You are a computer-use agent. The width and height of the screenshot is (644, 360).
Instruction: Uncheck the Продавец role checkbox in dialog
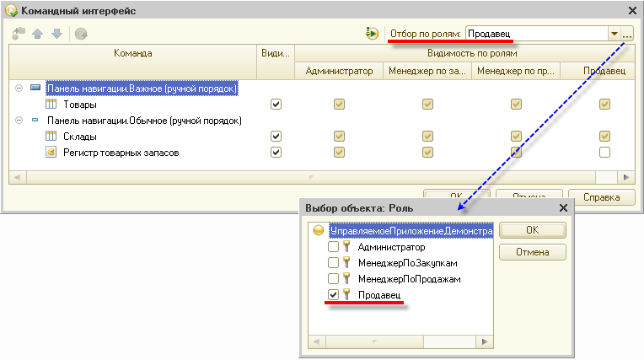point(333,294)
